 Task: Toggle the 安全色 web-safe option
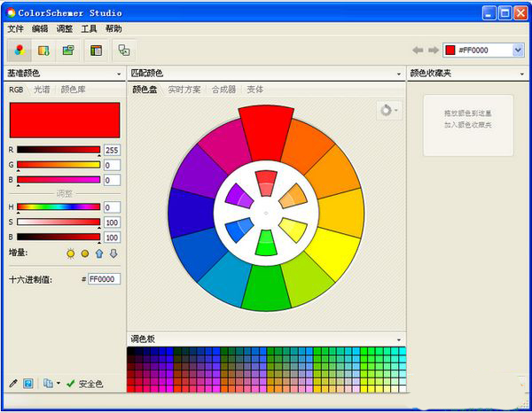(85, 384)
